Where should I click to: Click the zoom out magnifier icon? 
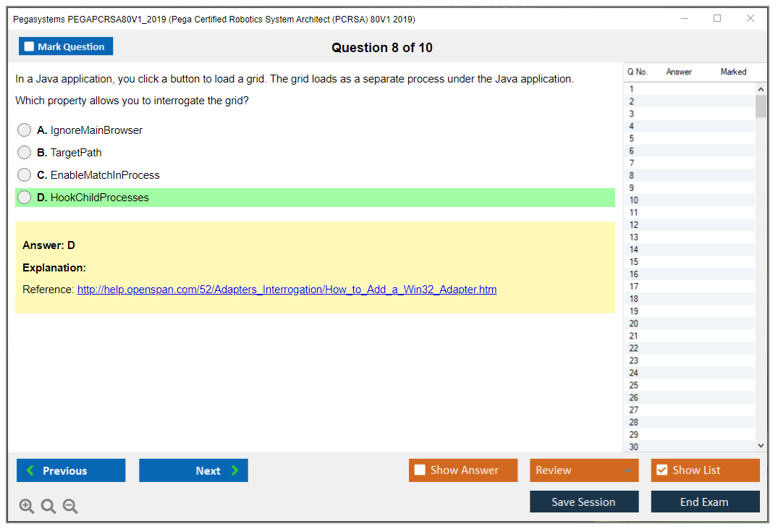click(x=70, y=507)
